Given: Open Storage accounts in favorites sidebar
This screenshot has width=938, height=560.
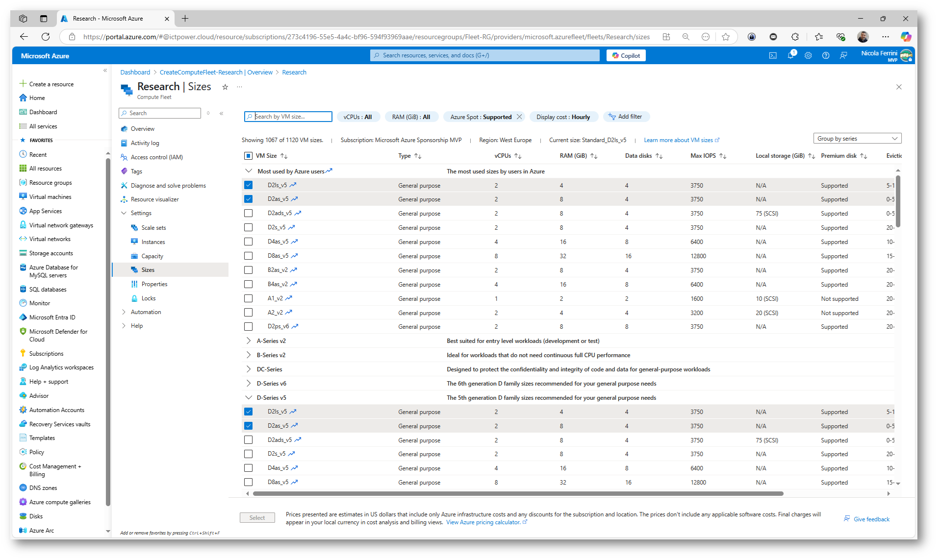Looking at the screenshot, I should pyautogui.click(x=51, y=253).
